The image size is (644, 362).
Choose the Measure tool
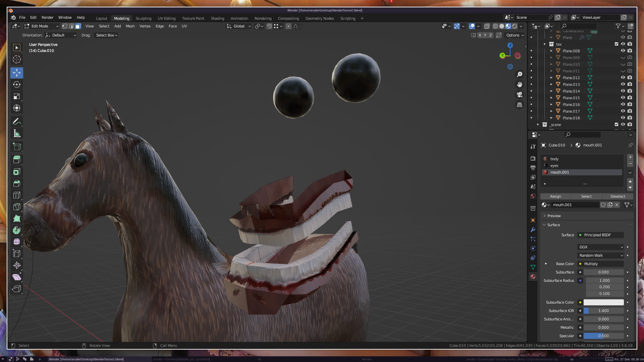17,134
